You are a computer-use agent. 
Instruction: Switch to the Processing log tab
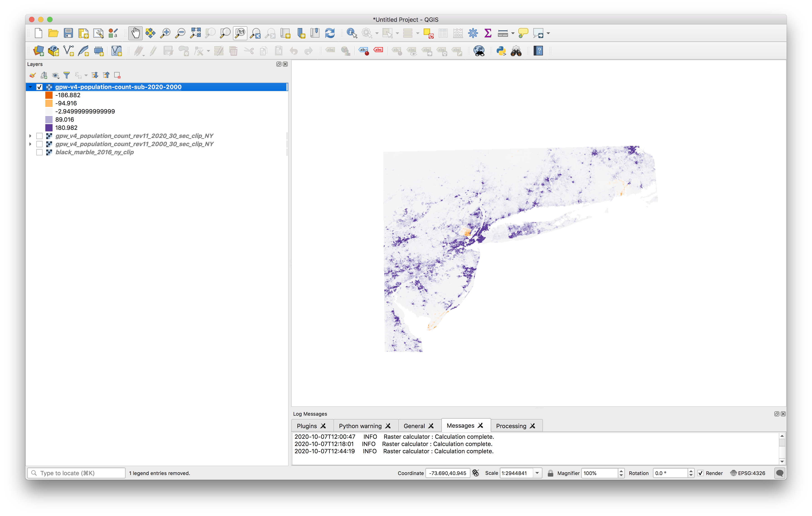[511, 426]
